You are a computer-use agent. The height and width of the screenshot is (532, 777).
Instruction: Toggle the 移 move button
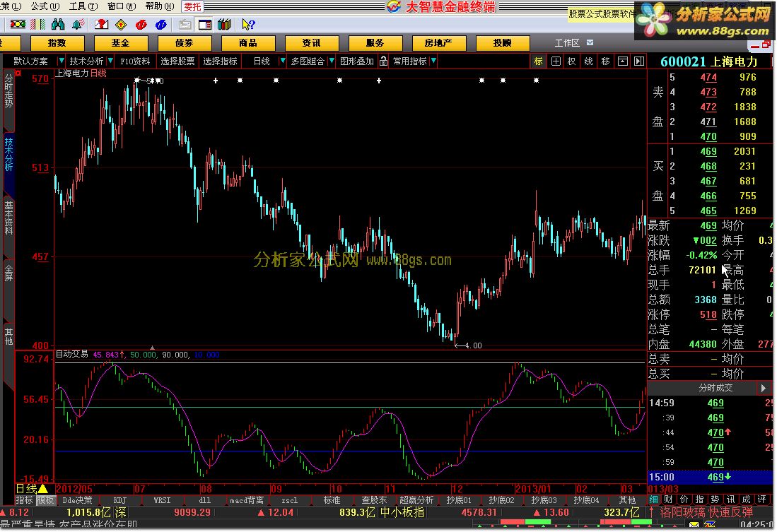[x=605, y=61]
